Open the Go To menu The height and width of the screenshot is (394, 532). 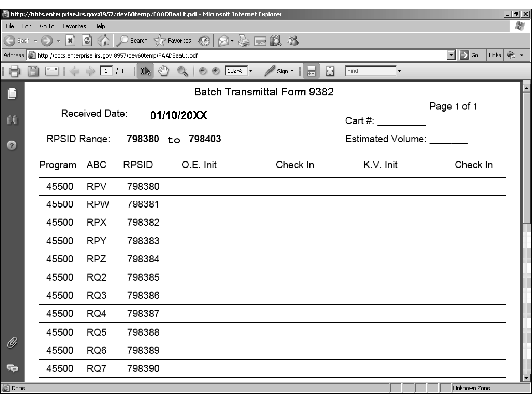(x=47, y=26)
